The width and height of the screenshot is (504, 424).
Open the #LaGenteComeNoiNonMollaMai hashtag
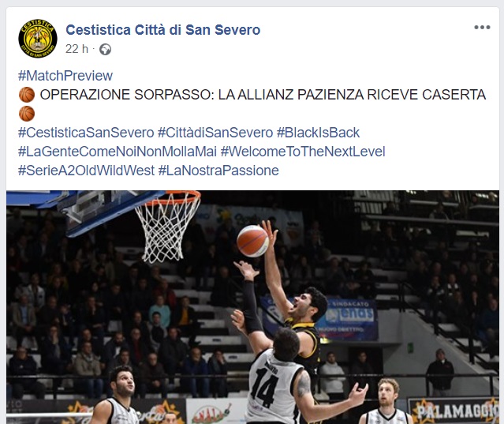coord(118,152)
